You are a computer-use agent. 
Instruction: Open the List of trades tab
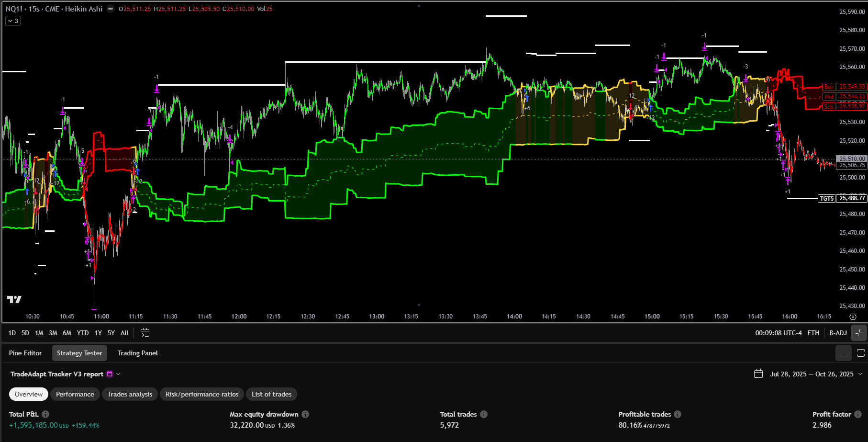[x=271, y=394]
